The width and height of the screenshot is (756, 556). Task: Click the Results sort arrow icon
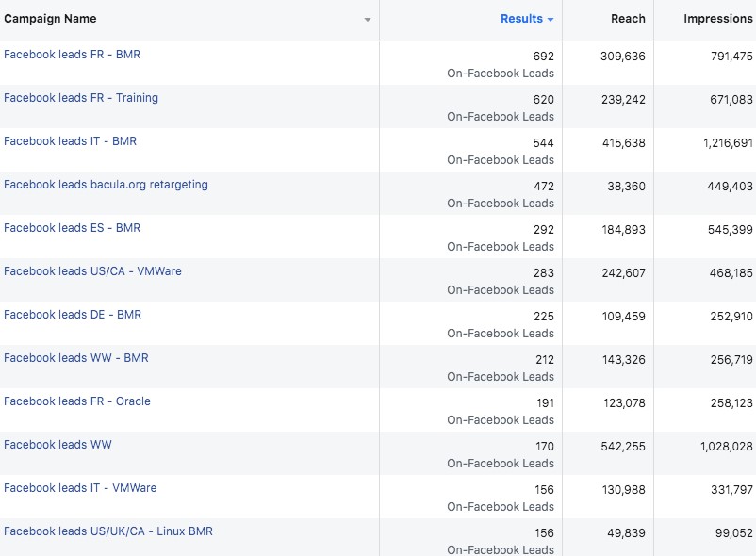click(551, 20)
